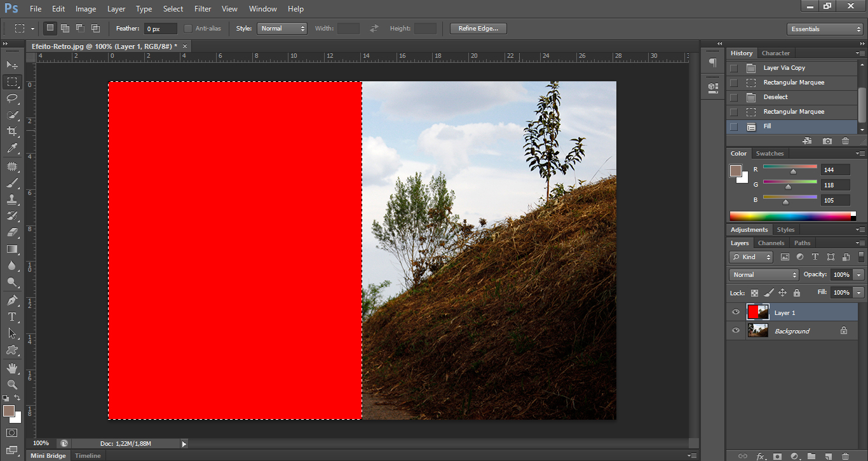Click the Feather input field
This screenshot has width=868, height=461.
(x=161, y=29)
